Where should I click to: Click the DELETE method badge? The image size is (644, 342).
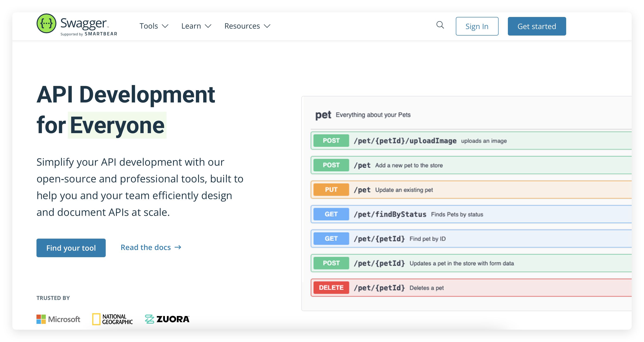(x=331, y=287)
